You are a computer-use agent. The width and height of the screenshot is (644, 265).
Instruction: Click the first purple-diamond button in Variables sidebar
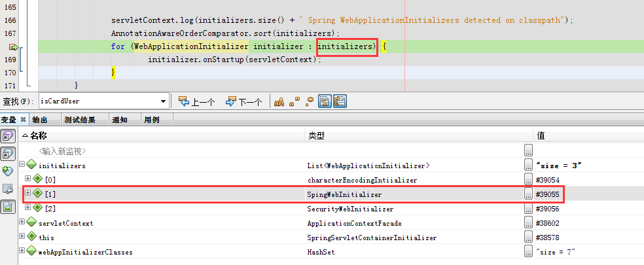point(9,136)
